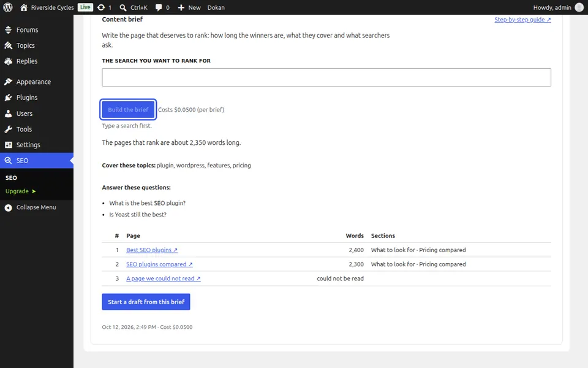This screenshot has height=368, width=588.
Task: Open the Step-by-step guide link
Action: [522, 20]
